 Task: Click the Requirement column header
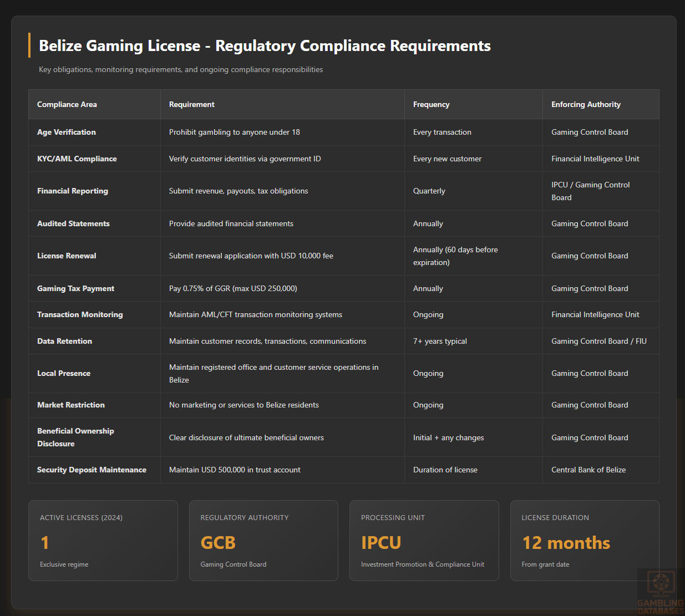point(192,104)
